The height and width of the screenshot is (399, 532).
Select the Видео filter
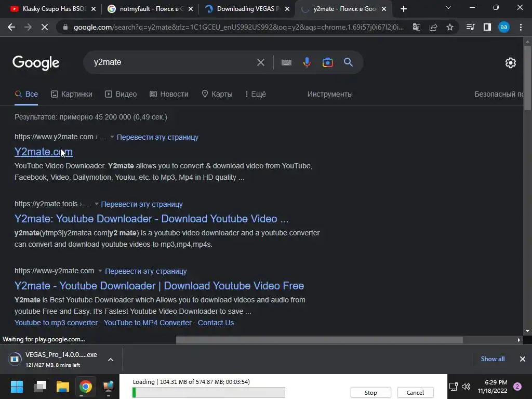click(121, 94)
